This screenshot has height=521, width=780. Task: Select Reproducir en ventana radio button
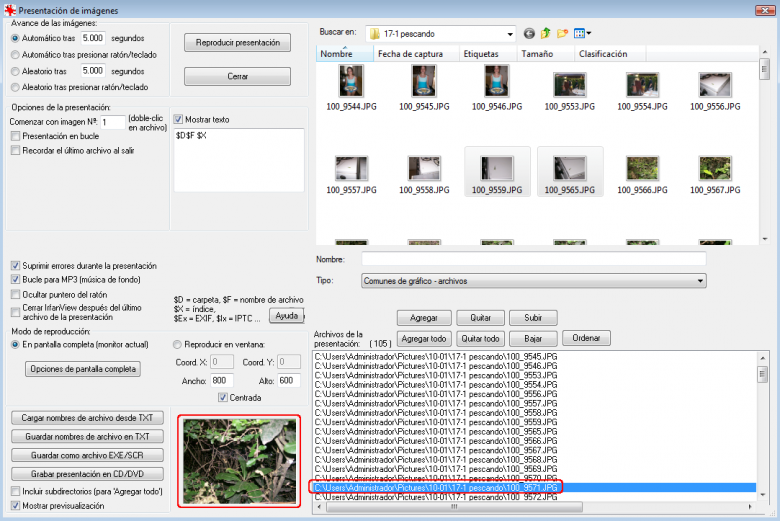(x=177, y=344)
